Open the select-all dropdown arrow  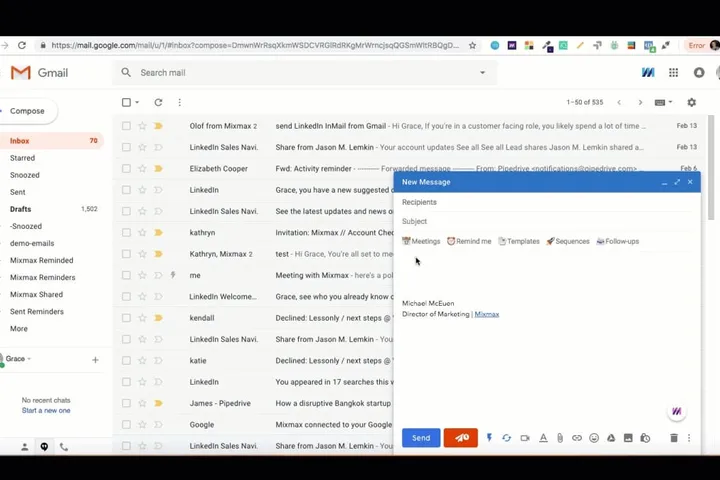[137, 102]
